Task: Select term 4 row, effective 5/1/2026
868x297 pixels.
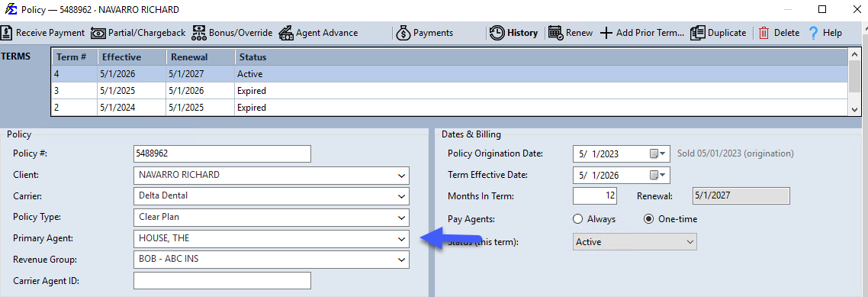Action: (449, 74)
